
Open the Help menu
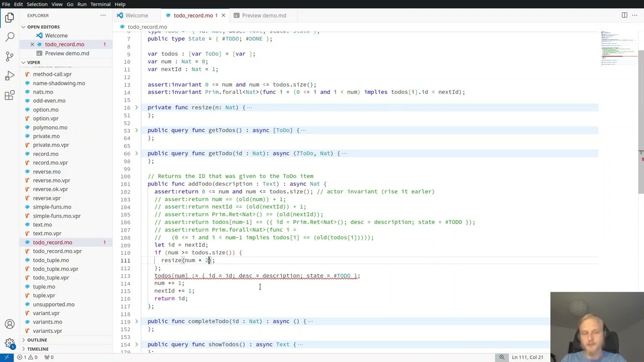pyautogui.click(x=120, y=4)
